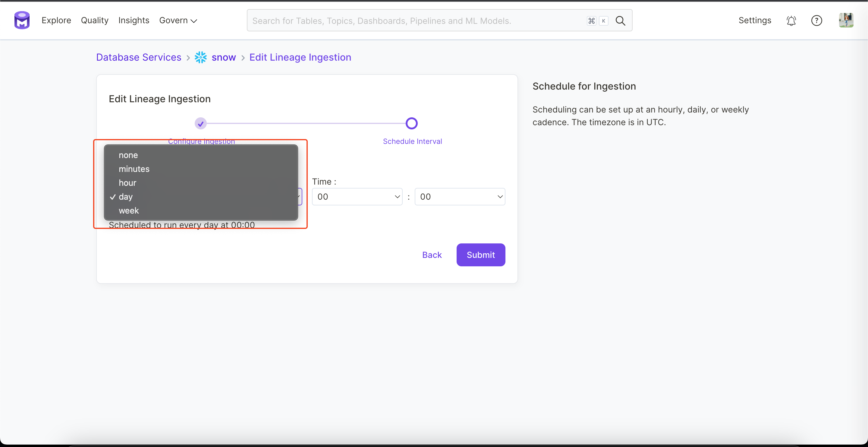Open the Insights menu
This screenshot has width=868, height=447.
pyautogui.click(x=134, y=20)
